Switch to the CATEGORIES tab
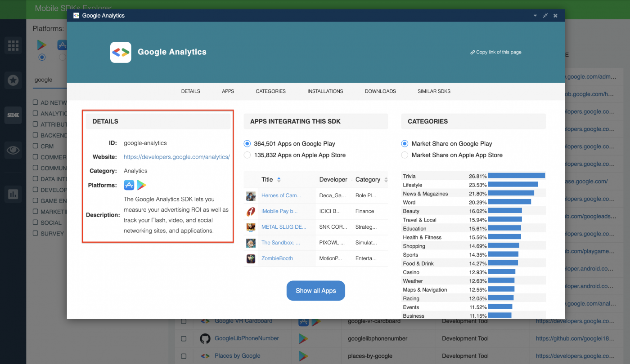 click(x=271, y=91)
